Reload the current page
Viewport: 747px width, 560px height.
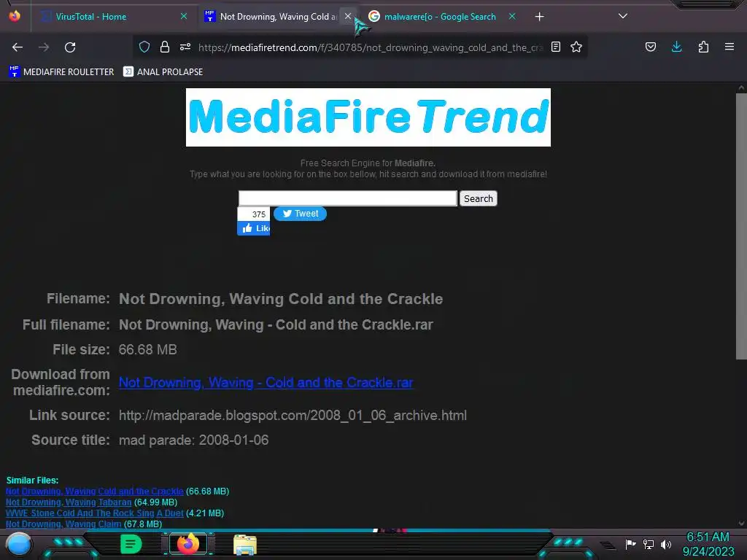pyautogui.click(x=70, y=47)
